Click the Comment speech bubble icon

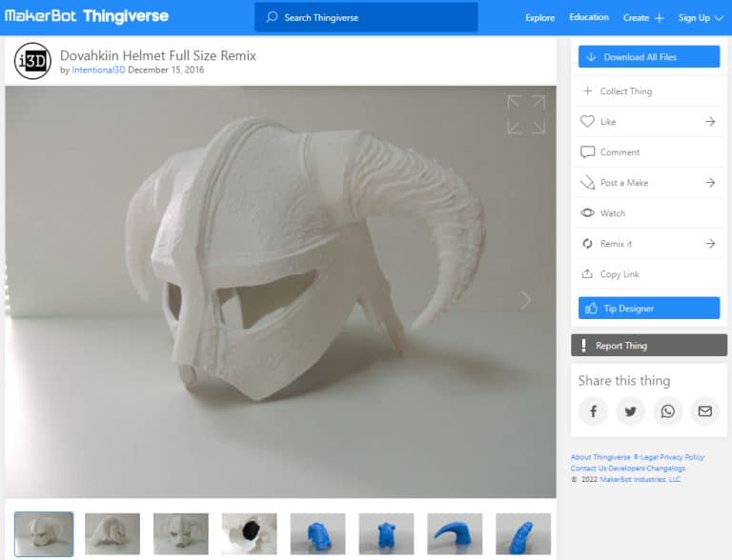(587, 152)
